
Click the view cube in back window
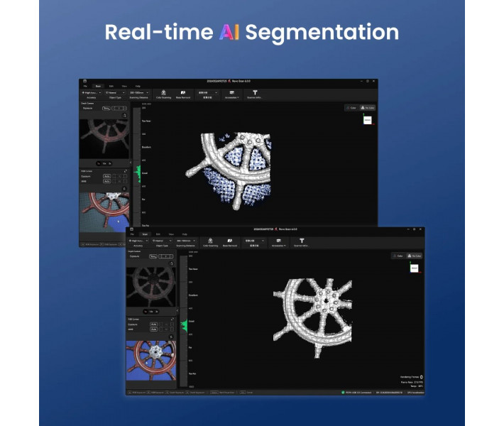(x=368, y=120)
